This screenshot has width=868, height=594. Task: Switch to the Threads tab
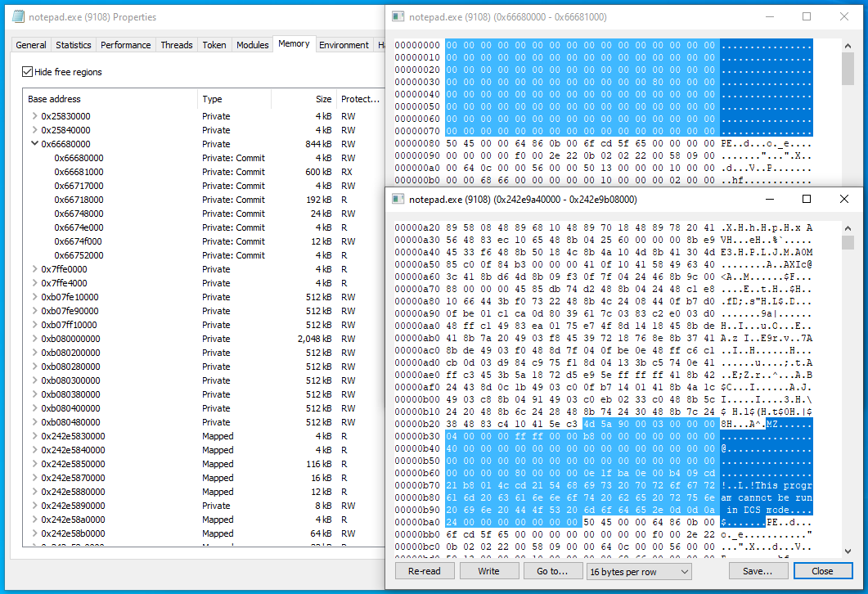[x=177, y=45]
